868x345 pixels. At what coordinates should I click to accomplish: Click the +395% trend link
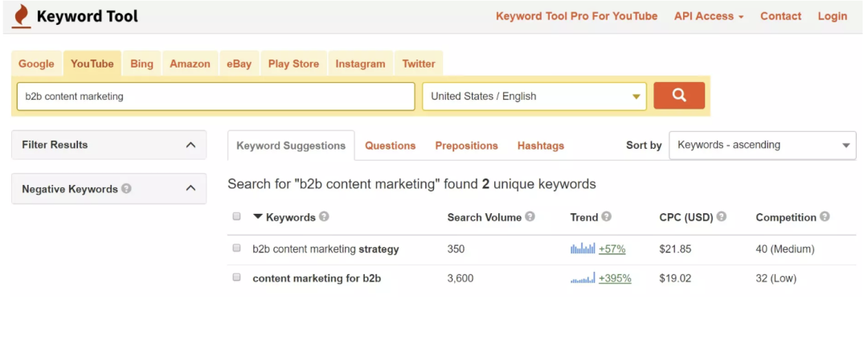tap(615, 278)
